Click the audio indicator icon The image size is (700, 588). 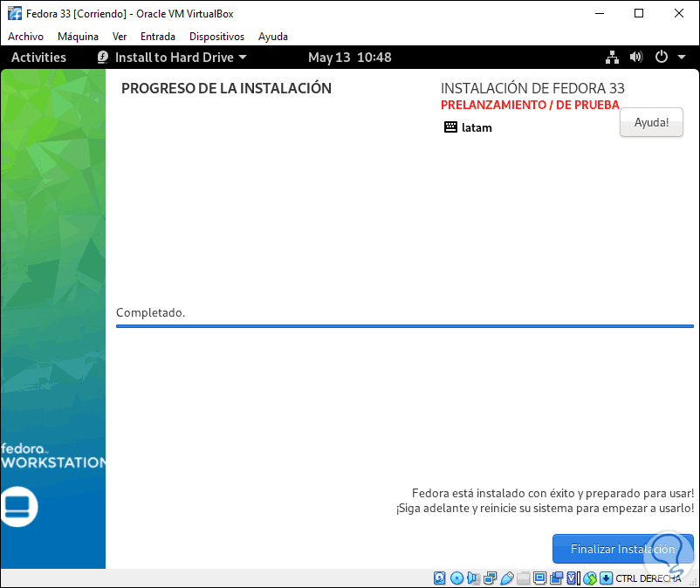pos(473,578)
